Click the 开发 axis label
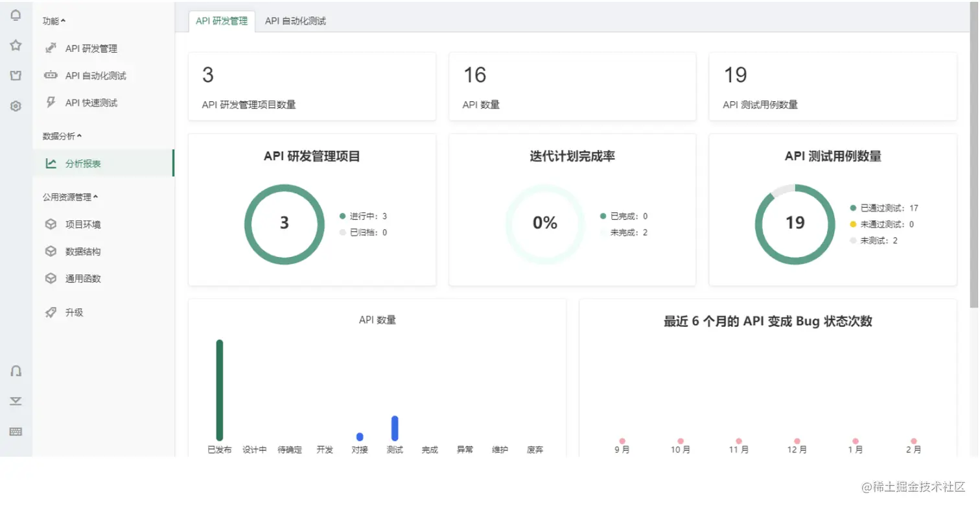Viewport: 980px width, 508px height. [x=325, y=450]
